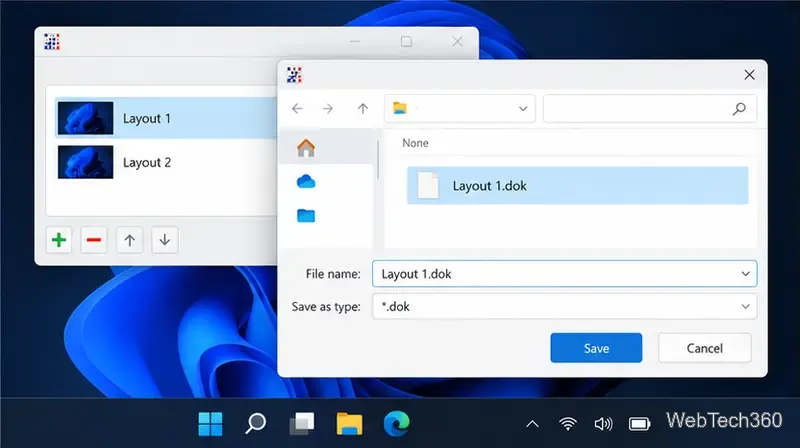Click the sidebar scrollbar in save dialog

pyautogui.click(x=378, y=160)
